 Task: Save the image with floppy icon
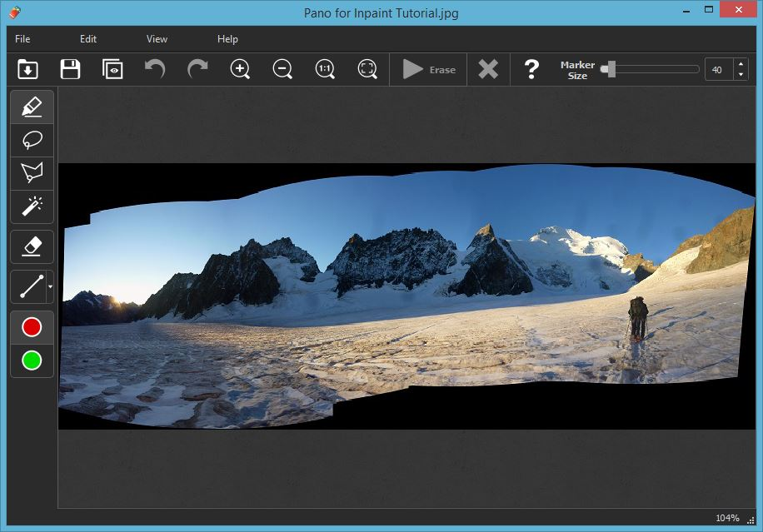[70, 69]
